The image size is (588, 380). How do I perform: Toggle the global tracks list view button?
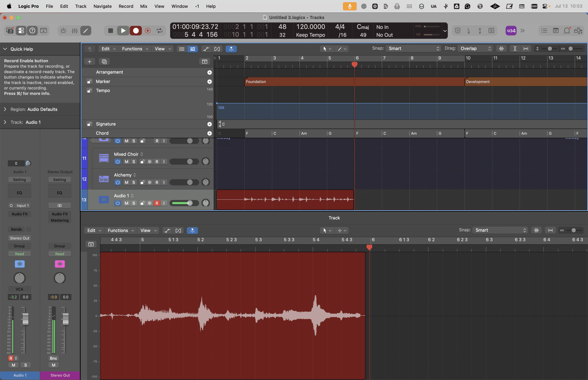point(192,49)
